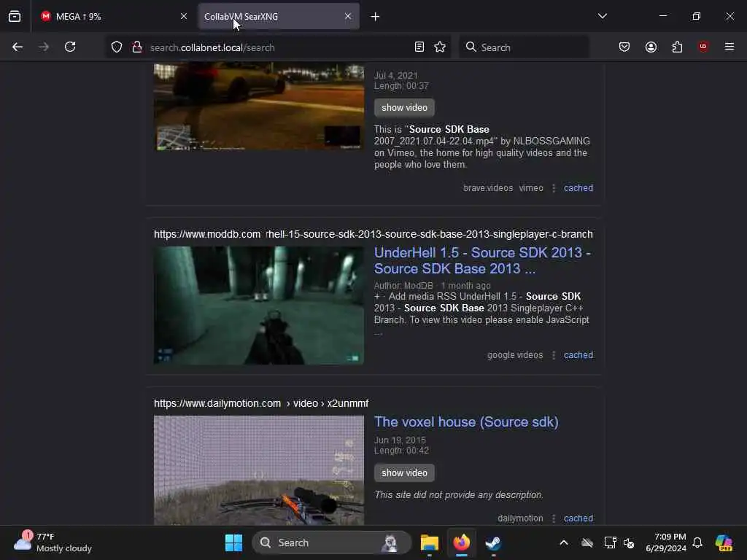Expand the list all tabs chevron
This screenshot has width=747, height=560.
click(602, 16)
